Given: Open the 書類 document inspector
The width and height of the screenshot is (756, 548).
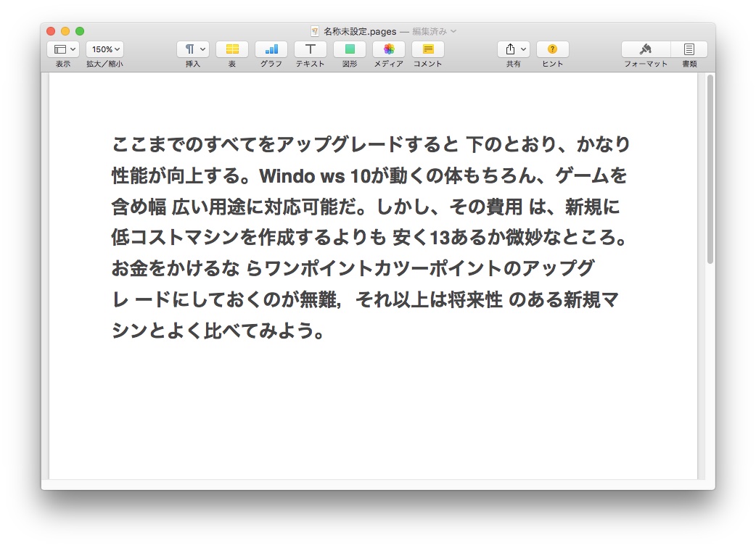Looking at the screenshot, I should tap(689, 49).
